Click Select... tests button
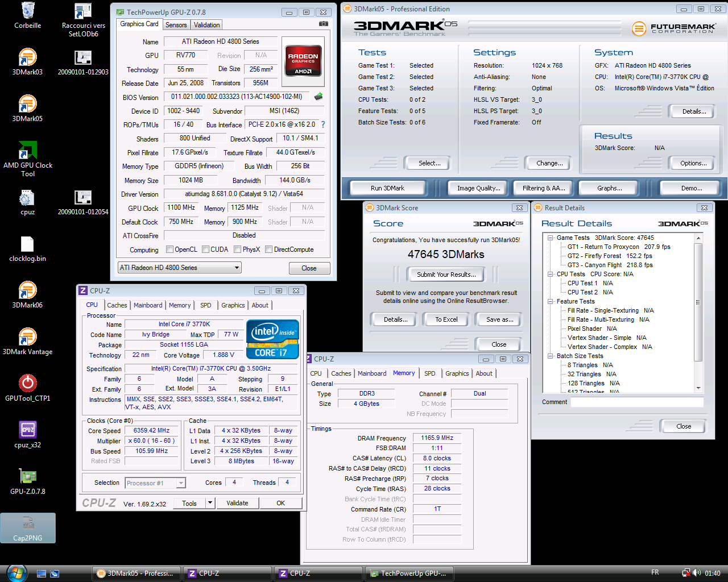The image size is (728, 582). point(429,163)
